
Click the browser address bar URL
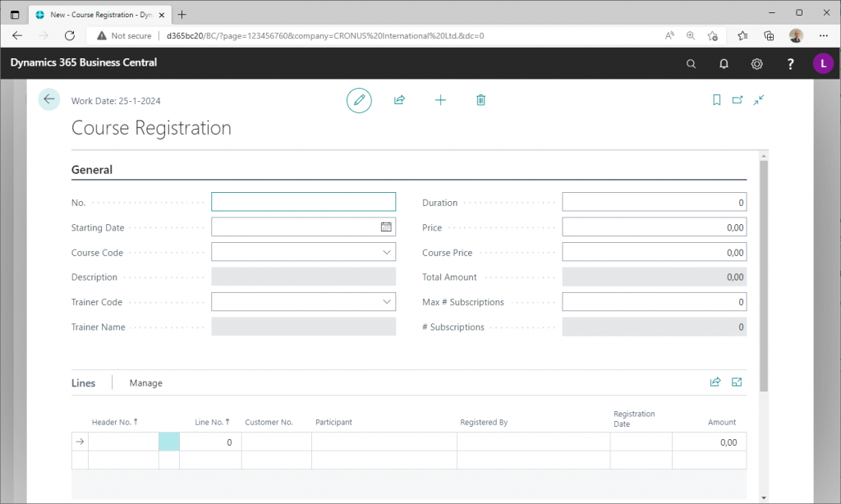(325, 36)
